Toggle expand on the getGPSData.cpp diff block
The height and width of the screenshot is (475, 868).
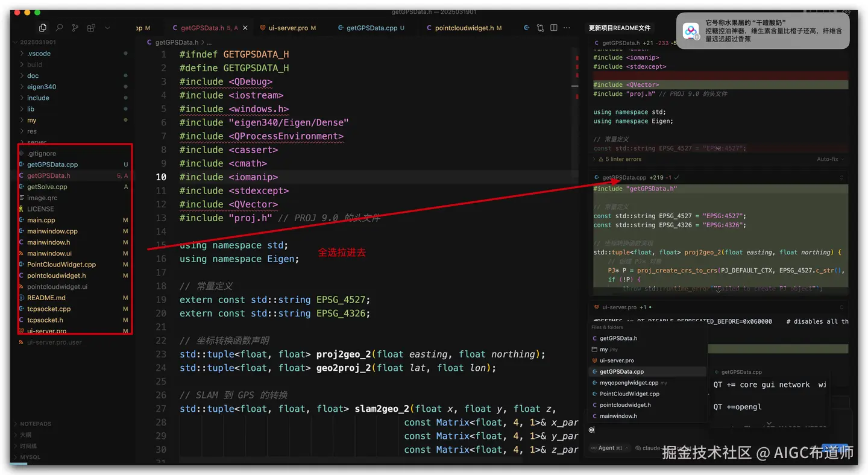[841, 178]
